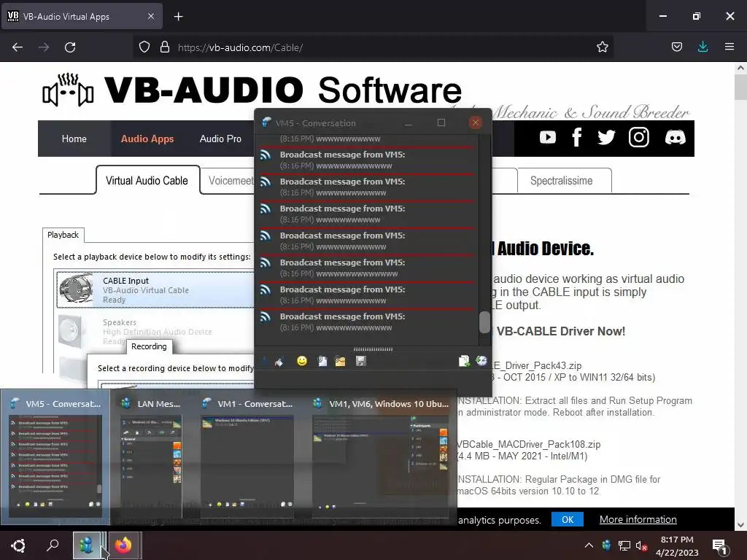Click VBCable_MACDriver_Pack108.zip link
The image size is (747, 560).
pos(529,444)
